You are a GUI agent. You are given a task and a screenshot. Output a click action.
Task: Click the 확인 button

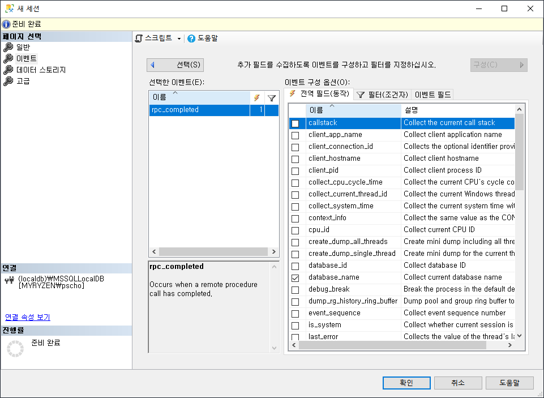pos(407,383)
